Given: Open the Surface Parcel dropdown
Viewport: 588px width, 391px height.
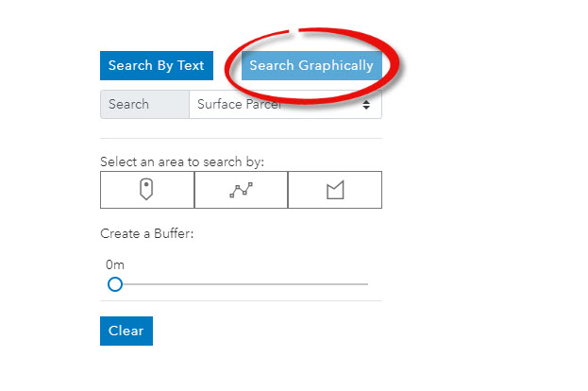Looking at the screenshot, I should 286,104.
